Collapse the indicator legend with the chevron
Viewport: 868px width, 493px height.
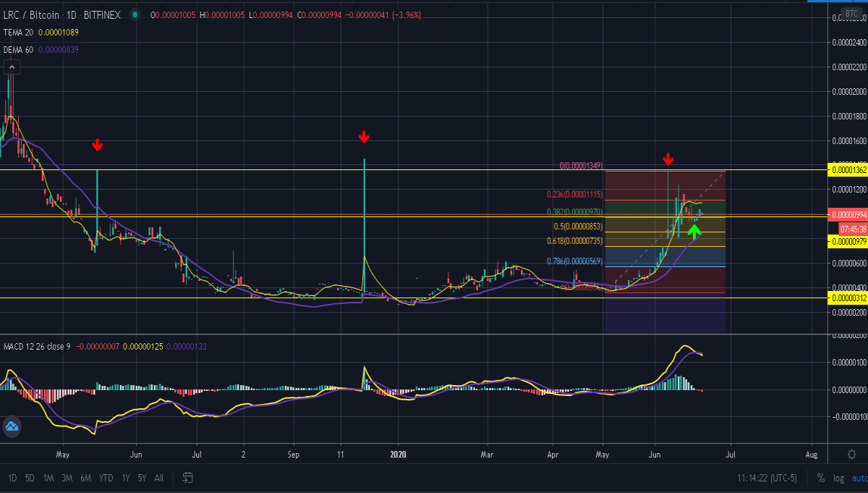click(12, 67)
